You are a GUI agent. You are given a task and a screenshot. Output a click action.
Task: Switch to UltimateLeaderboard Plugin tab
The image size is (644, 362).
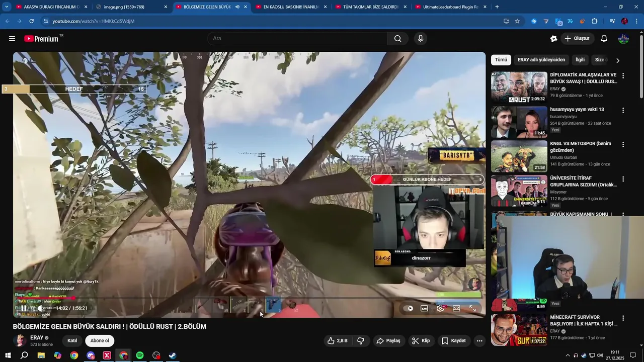point(450,7)
